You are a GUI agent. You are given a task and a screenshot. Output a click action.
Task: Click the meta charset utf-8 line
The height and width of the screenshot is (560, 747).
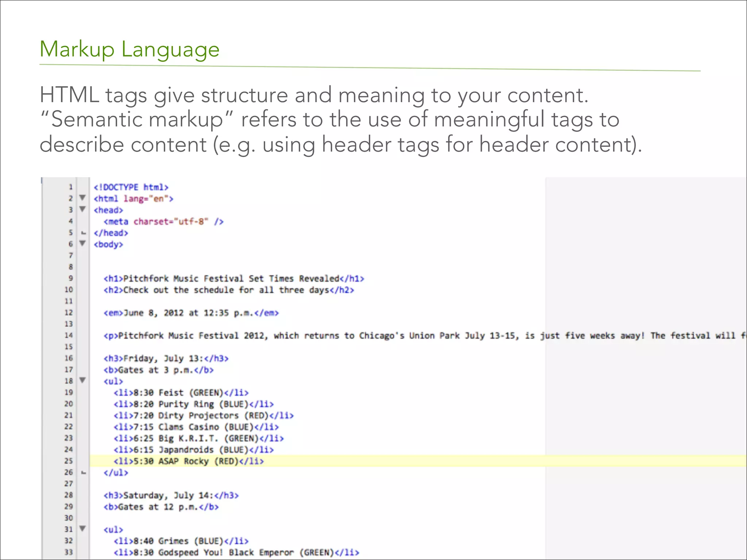point(163,222)
